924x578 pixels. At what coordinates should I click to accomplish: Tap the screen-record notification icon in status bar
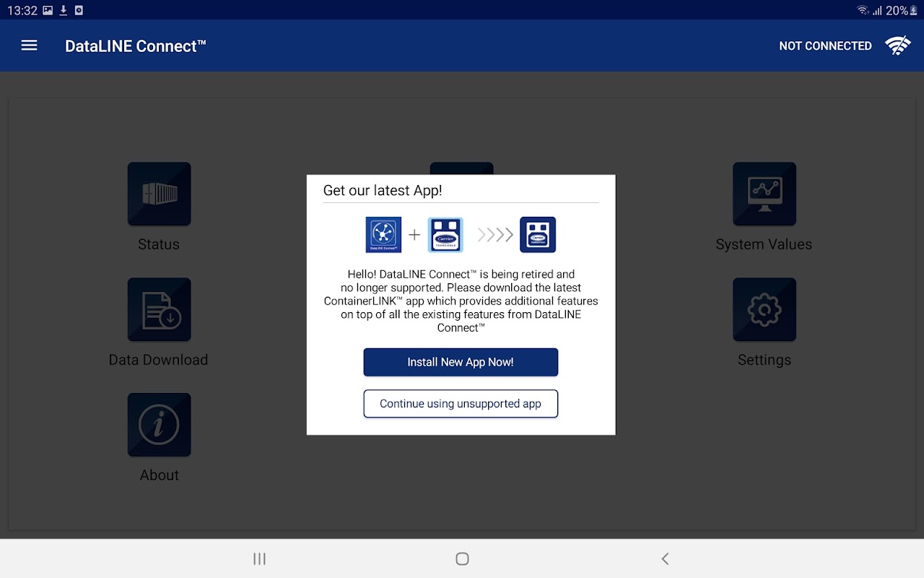coord(79,10)
